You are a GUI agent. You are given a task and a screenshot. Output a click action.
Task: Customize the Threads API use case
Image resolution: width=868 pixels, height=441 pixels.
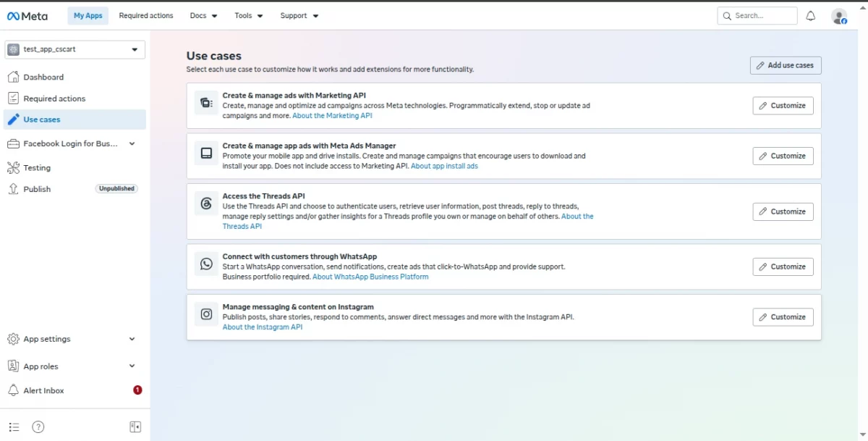783,211
